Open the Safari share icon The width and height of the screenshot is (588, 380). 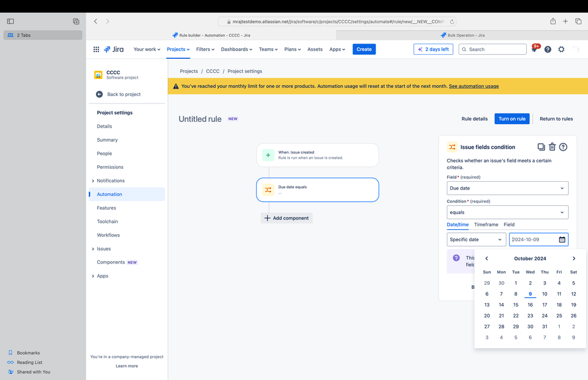(x=553, y=21)
